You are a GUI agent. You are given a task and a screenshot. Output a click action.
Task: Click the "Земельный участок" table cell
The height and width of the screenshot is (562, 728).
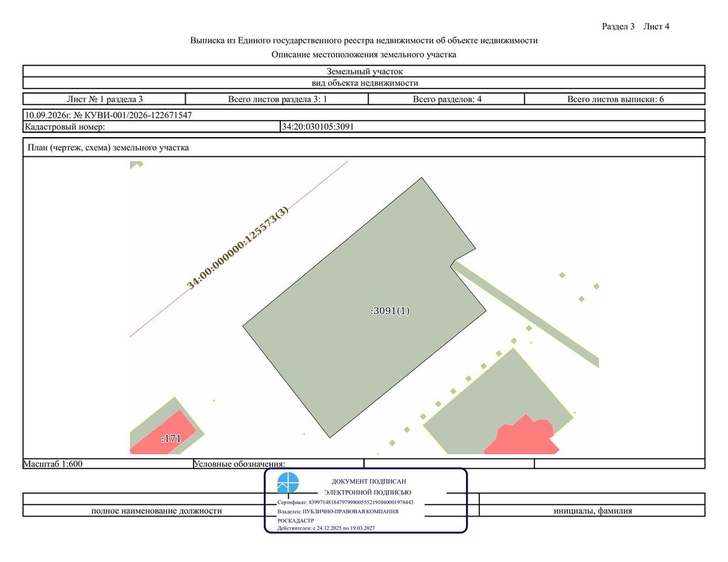[364, 71]
